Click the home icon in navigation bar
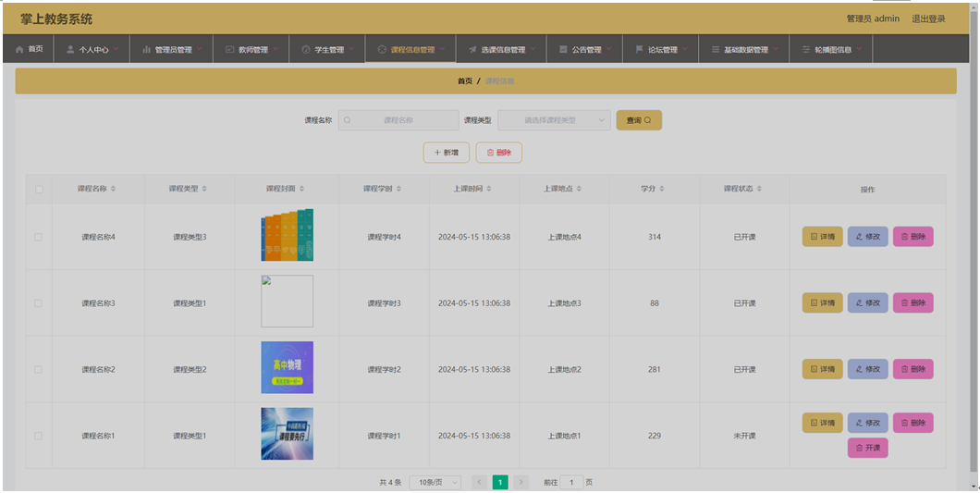This screenshot has height=493, width=980. (x=19, y=49)
